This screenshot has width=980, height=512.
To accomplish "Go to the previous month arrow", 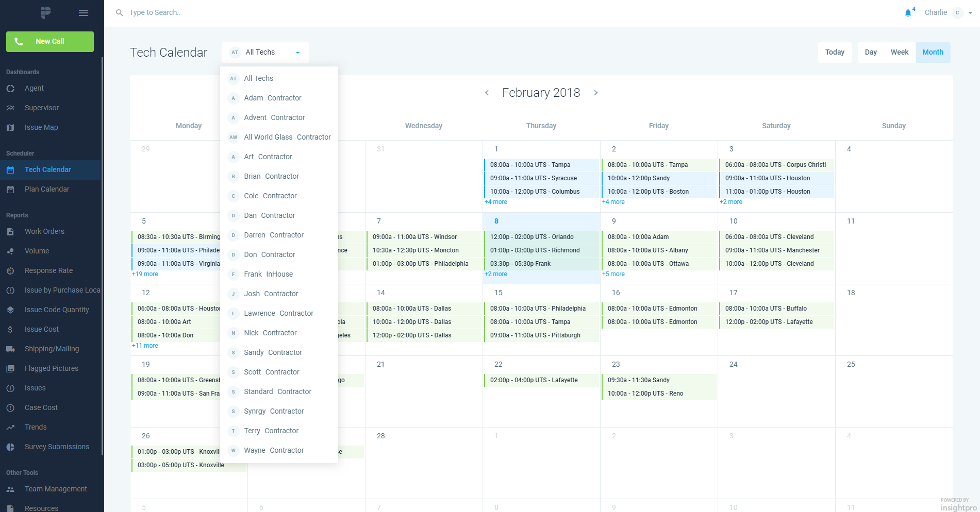I will point(487,93).
